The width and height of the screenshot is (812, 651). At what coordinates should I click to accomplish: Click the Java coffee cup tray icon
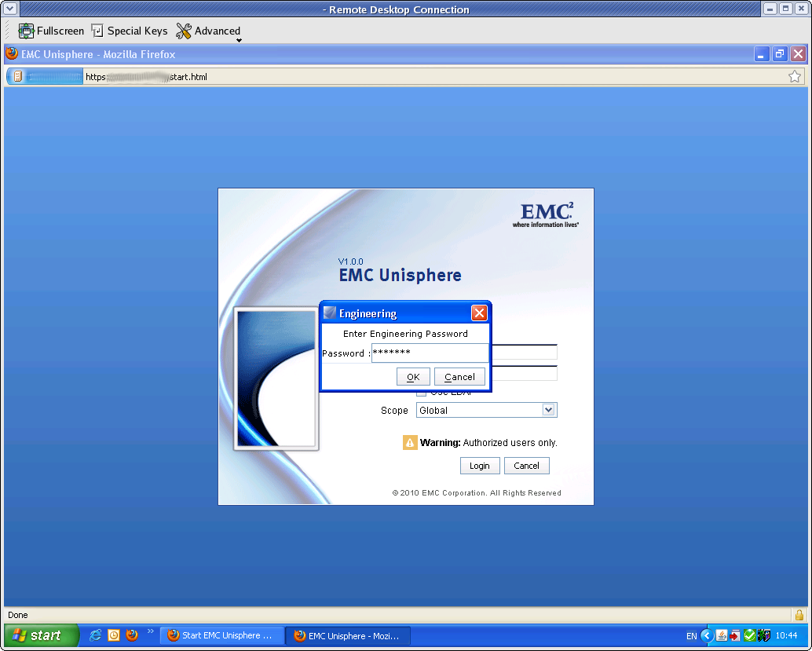tap(722, 635)
